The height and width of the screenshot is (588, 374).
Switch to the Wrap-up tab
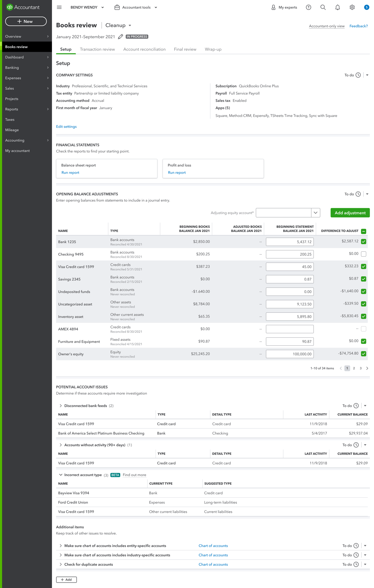(x=213, y=49)
